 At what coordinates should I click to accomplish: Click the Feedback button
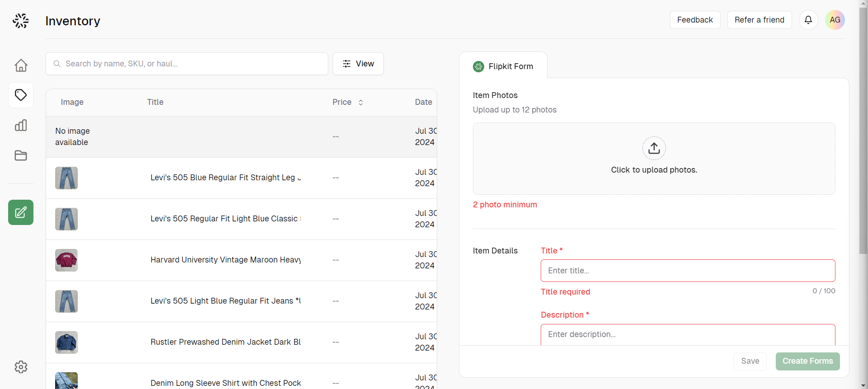coord(695,20)
